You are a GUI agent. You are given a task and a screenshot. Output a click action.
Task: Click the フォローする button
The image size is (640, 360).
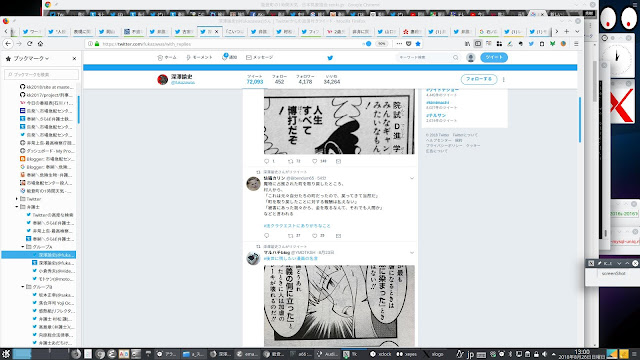479,79
